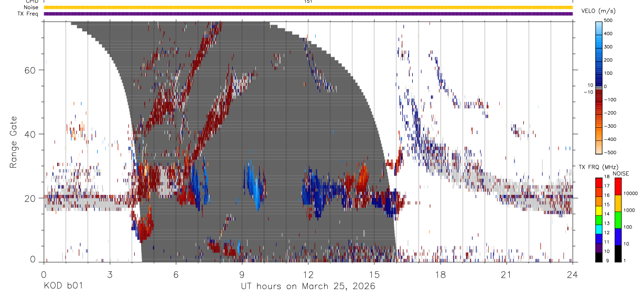Click the -300 label on the velocity scale
Viewport: 644px width, 297px height.
tap(610, 126)
